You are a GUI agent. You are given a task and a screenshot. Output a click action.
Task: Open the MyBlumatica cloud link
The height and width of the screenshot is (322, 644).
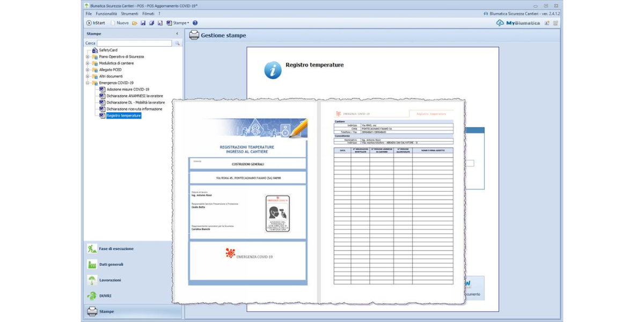(518, 23)
